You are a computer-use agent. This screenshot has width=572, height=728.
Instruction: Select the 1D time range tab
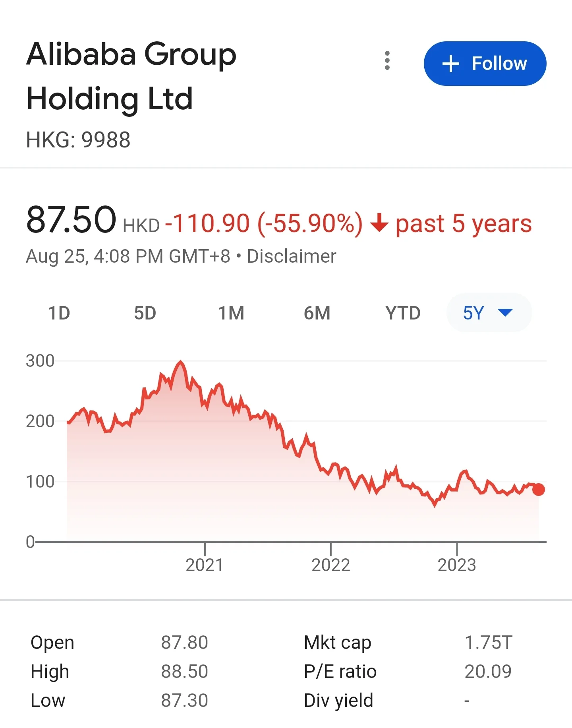pyautogui.click(x=59, y=313)
